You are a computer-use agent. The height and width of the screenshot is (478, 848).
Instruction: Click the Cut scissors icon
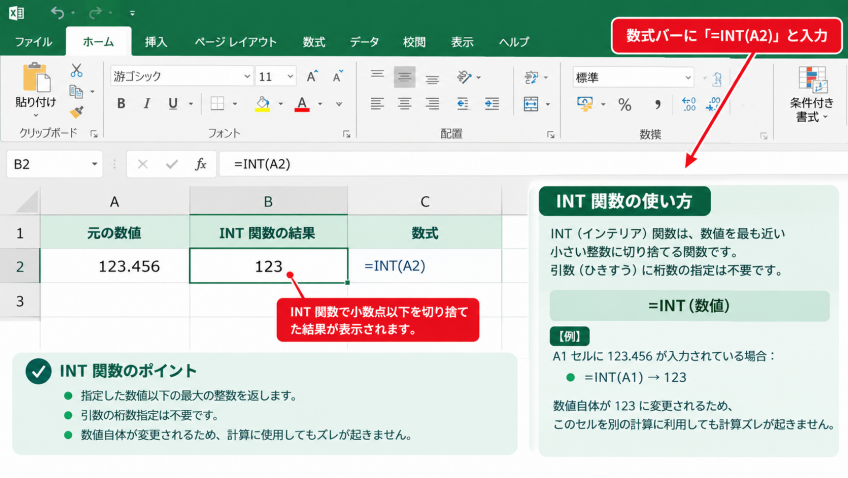pos(76,70)
